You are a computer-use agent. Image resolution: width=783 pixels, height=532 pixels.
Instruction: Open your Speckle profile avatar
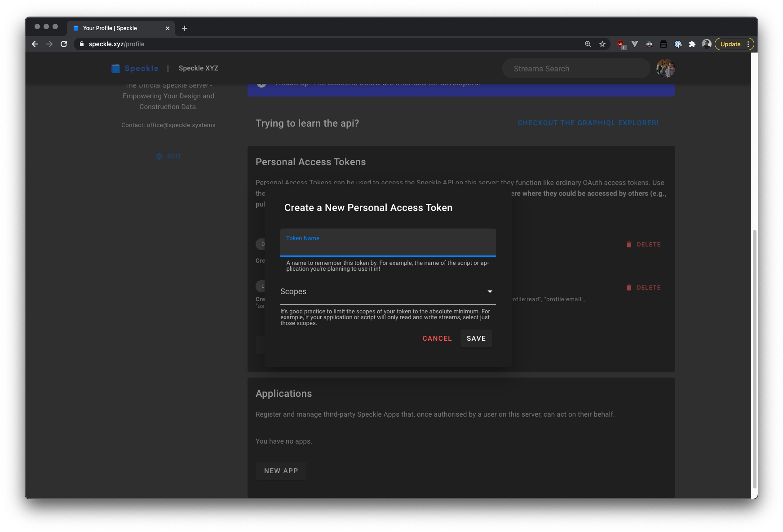665,68
